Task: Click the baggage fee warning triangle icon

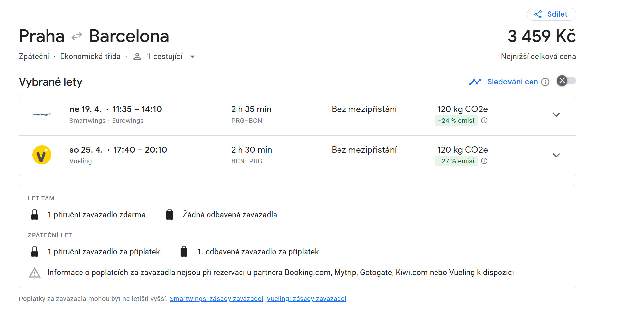Action: (35, 273)
